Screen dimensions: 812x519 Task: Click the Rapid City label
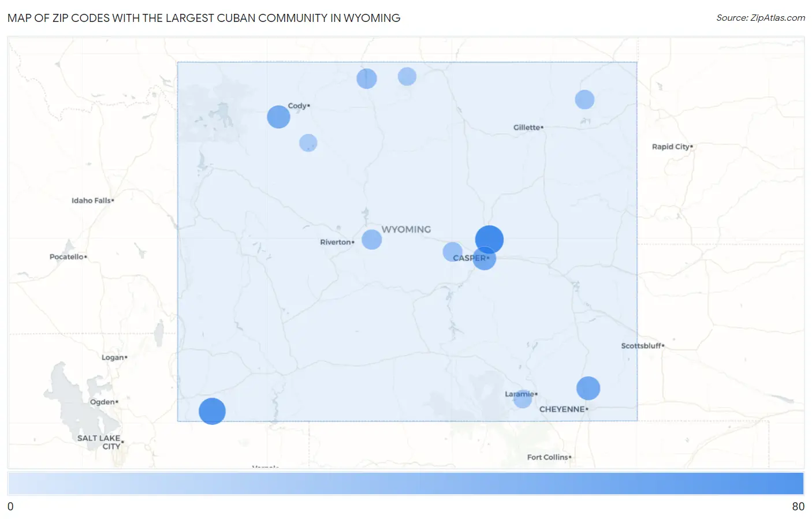point(671,147)
